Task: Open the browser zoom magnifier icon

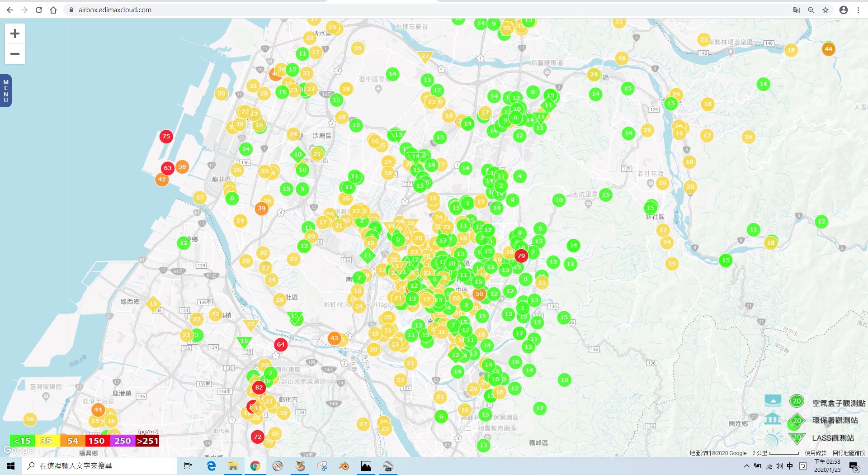Action: point(811,10)
